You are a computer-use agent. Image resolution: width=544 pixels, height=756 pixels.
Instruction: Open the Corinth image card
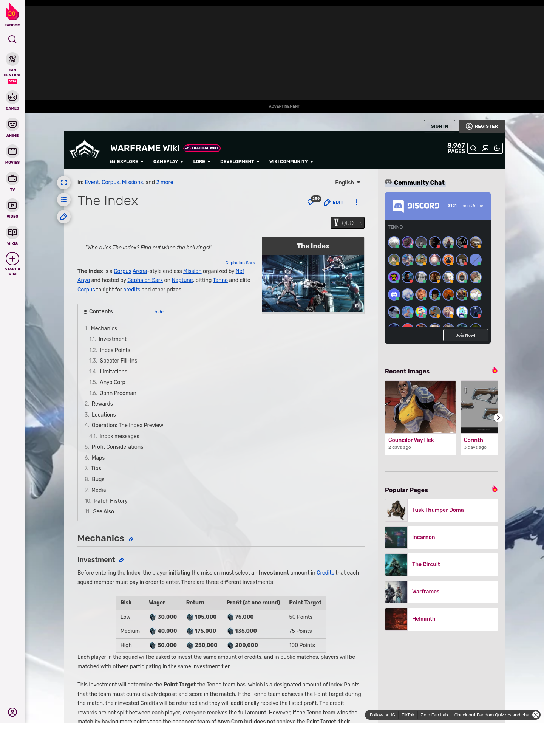coord(479,418)
